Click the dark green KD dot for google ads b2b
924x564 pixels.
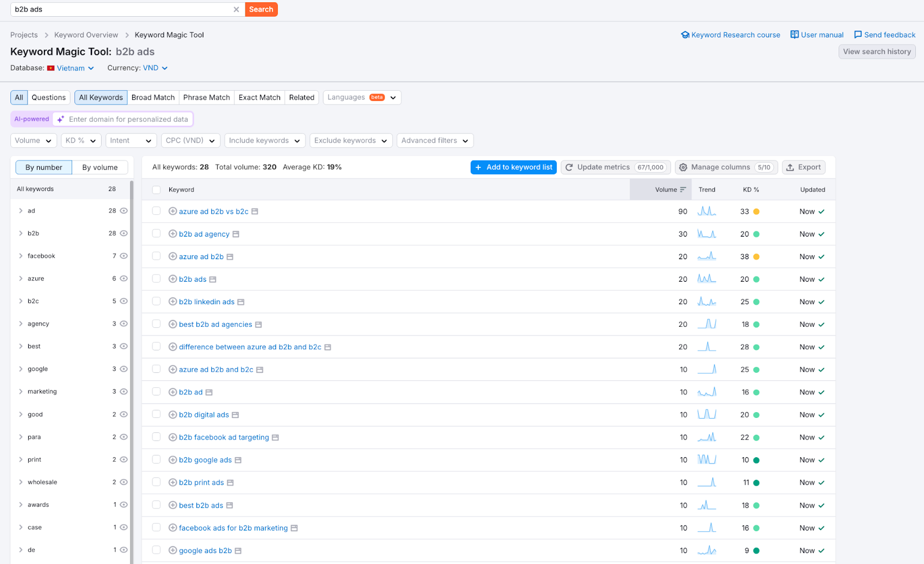tap(757, 551)
